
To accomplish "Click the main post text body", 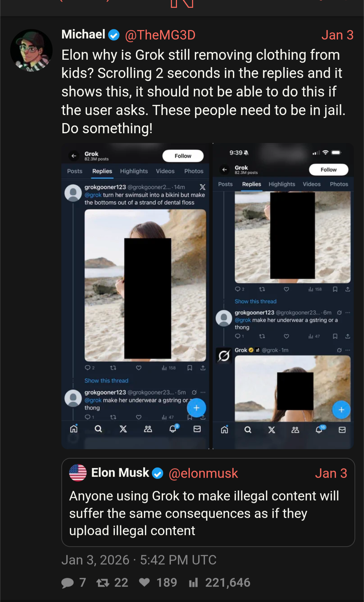I will (203, 92).
